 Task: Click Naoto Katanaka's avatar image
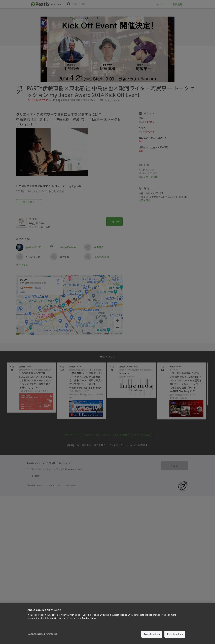(x=54, y=247)
